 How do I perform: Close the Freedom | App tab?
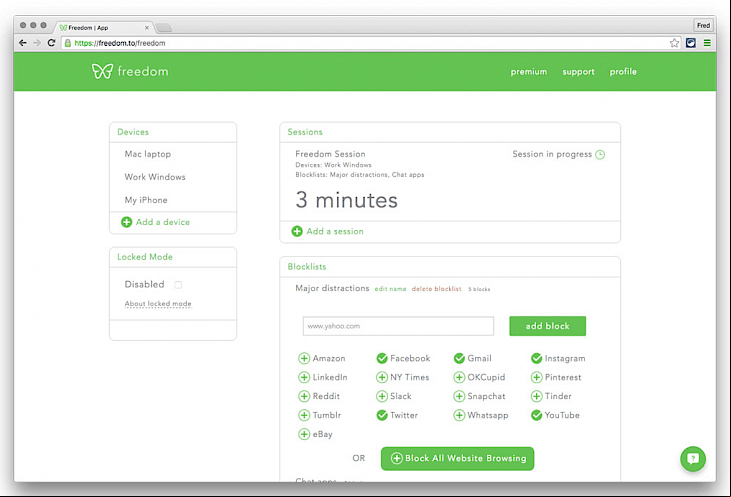(147, 28)
